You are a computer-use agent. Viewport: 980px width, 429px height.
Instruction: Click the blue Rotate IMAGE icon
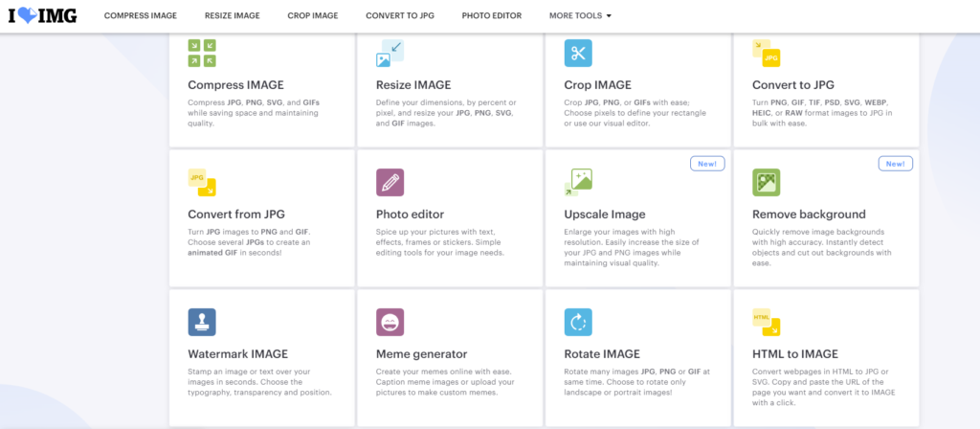578,322
